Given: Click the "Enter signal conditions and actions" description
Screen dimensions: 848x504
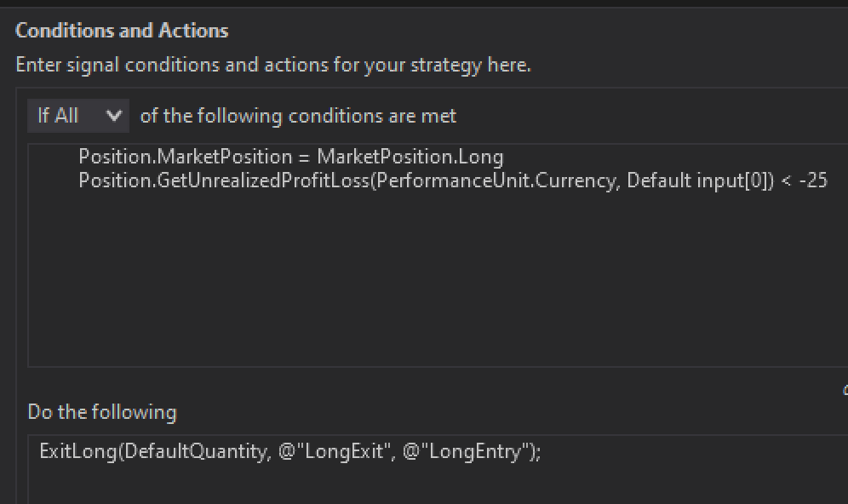Looking at the screenshot, I should (272, 66).
